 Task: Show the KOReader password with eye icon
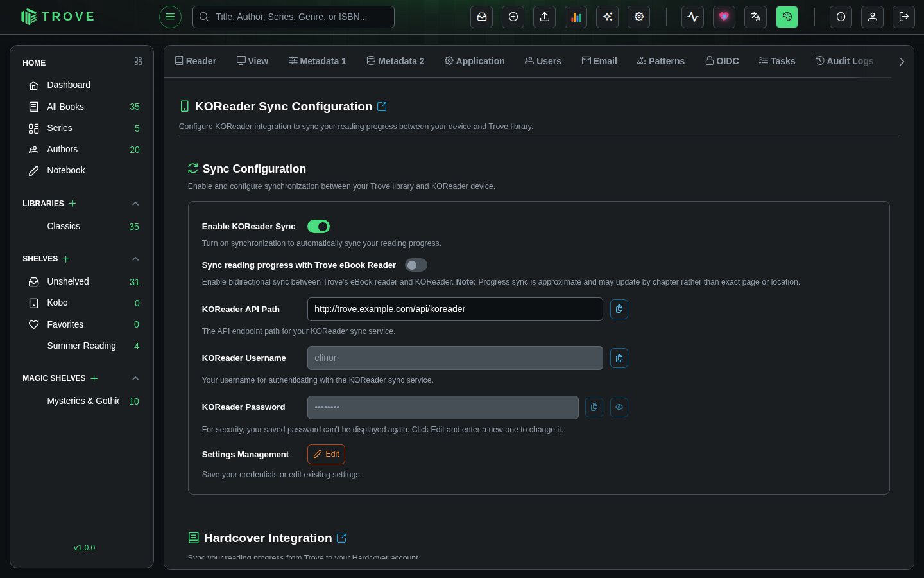click(x=619, y=407)
